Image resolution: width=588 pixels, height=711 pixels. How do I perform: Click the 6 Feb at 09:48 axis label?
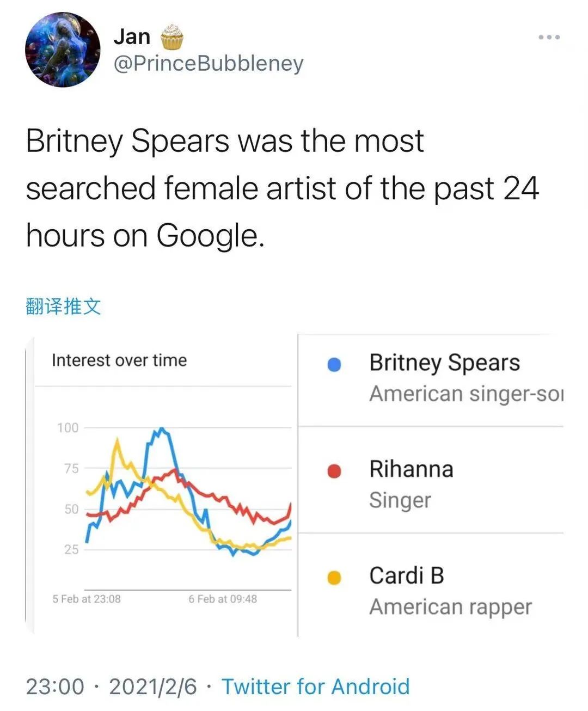tap(223, 599)
